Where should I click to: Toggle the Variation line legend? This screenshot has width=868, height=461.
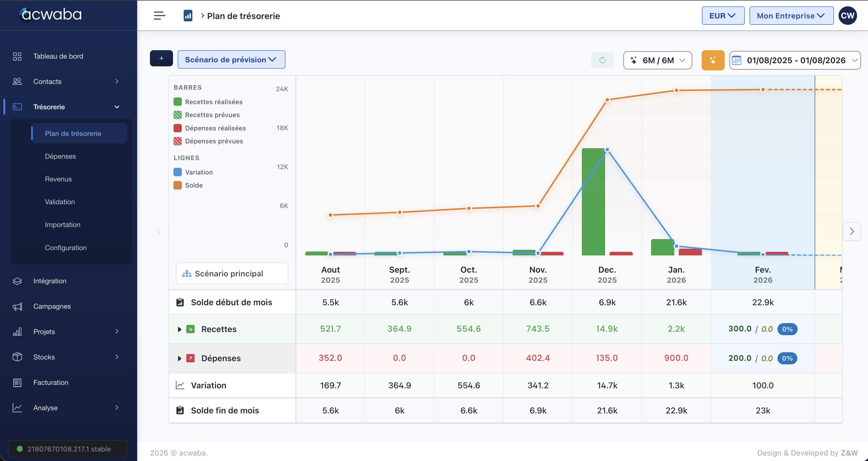tap(198, 172)
